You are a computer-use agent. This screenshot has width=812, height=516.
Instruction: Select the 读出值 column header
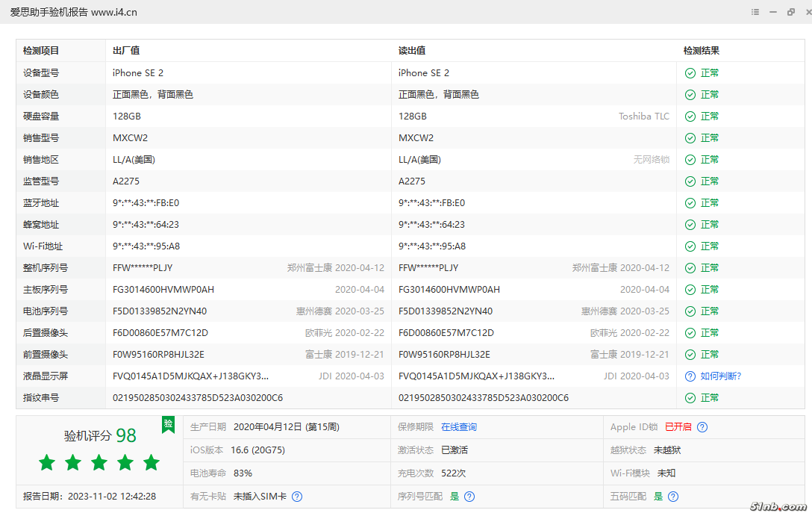coord(412,51)
